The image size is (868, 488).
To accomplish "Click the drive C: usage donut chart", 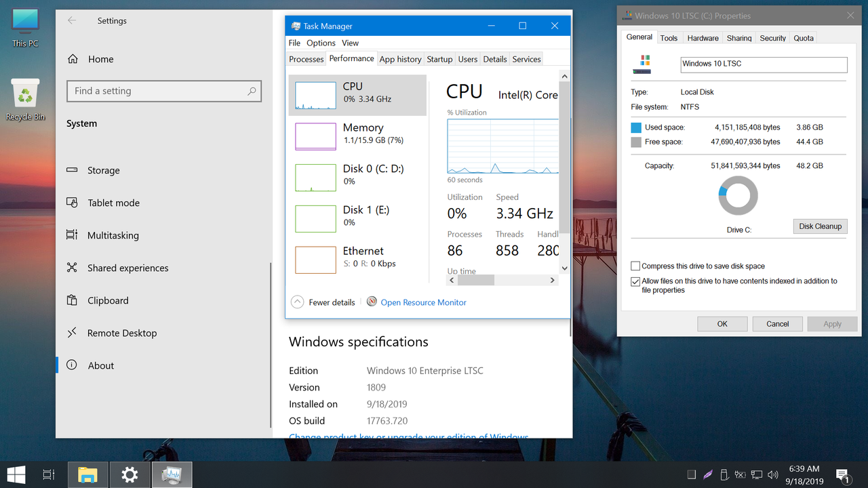I will click(x=738, y=196).
